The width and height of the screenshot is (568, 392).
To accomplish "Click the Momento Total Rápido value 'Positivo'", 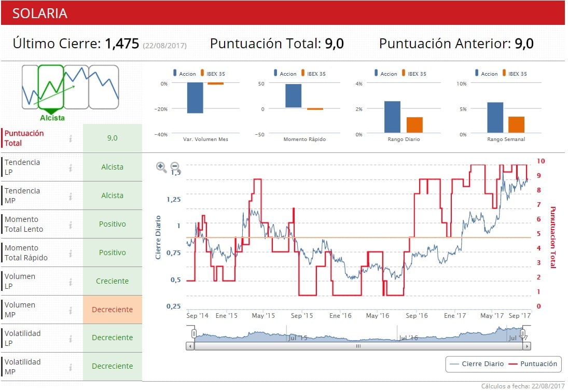I will [112, 253].
